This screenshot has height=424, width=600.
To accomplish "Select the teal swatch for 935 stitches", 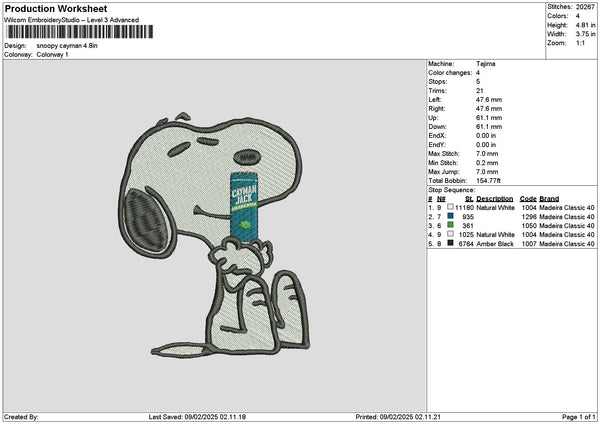I will point(451,216).
